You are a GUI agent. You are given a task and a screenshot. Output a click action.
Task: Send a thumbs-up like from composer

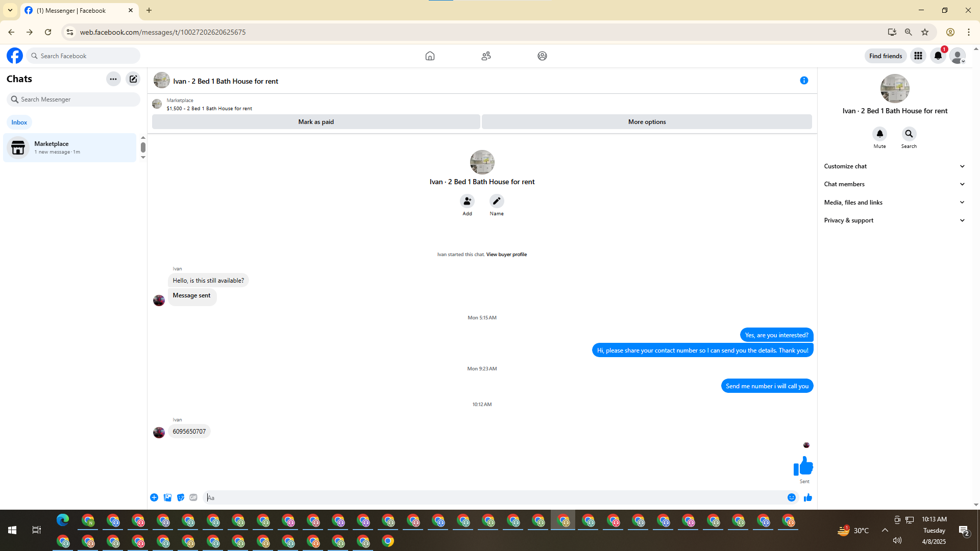[808, 497]
